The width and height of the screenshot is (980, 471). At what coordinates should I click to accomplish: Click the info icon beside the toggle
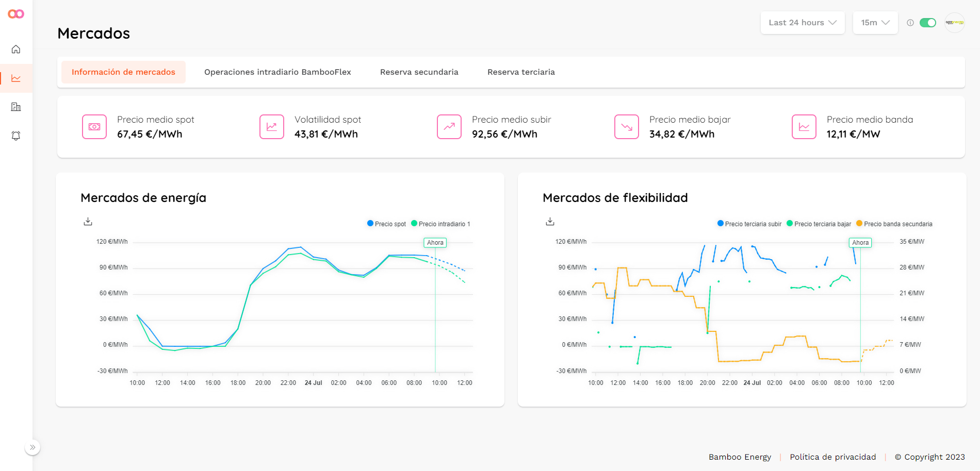(x=910, y=23)
